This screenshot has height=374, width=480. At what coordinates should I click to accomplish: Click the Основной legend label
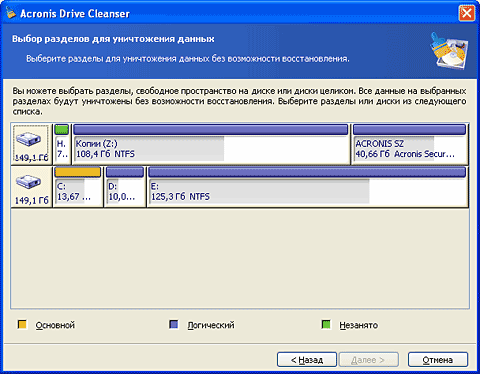pyautogui.click(x=55, y=325)
